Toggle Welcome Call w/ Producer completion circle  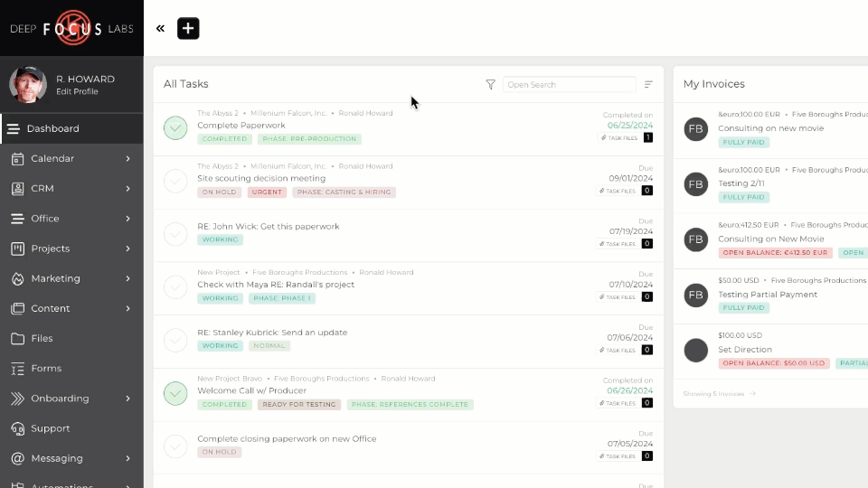(175, 394)
